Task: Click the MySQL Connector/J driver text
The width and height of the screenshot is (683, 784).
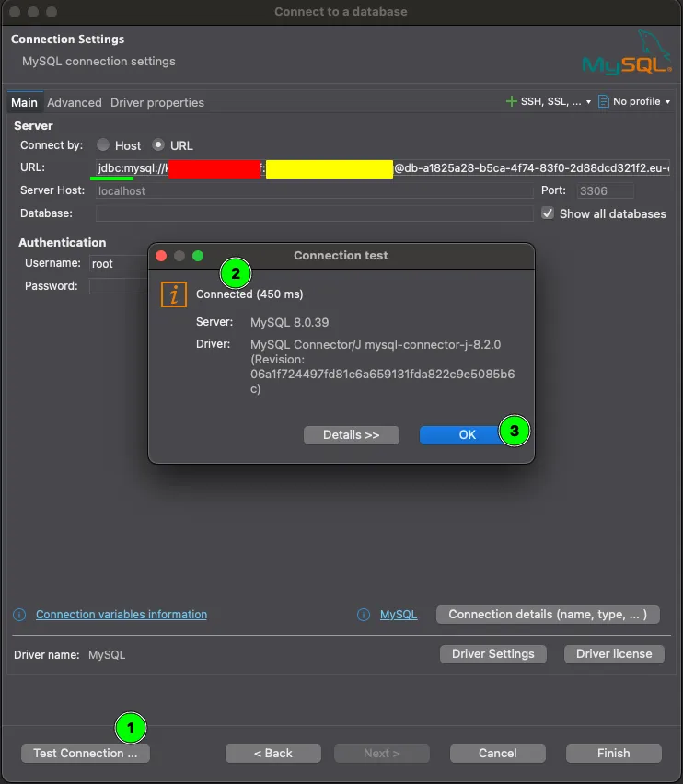Action: pos(383,366)
